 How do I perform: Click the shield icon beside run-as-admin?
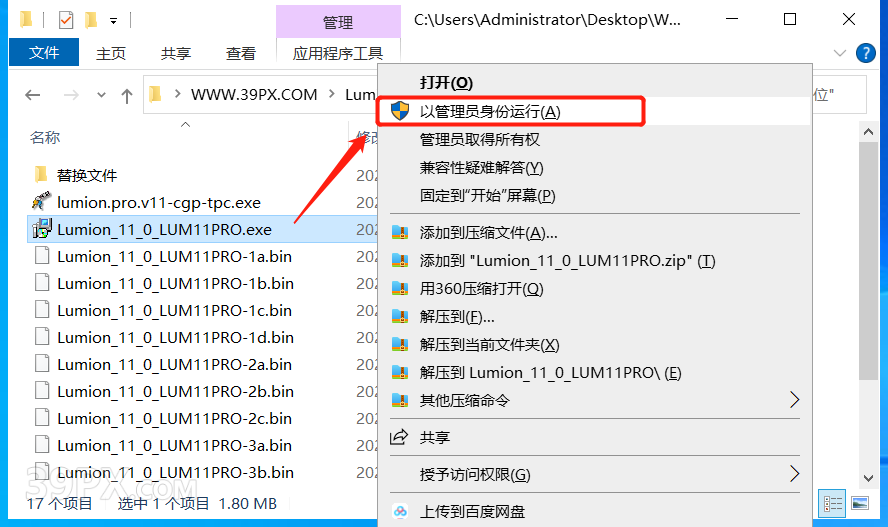[x=400, y=111]
